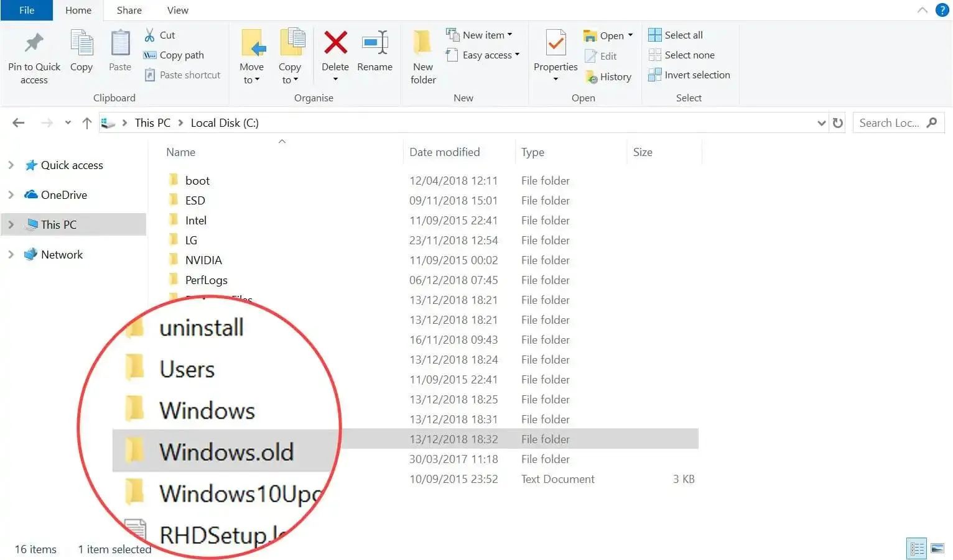953x560 pixels.
Task: Click the refresh button in the address bar
Action: click(838, 122)
